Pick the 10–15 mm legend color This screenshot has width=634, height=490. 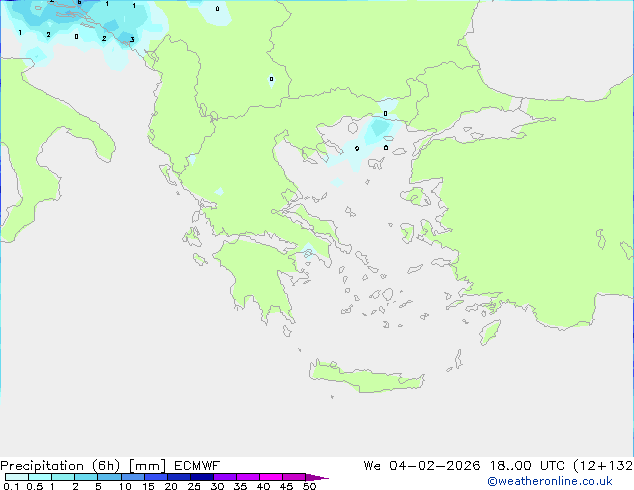click(133, 477)
